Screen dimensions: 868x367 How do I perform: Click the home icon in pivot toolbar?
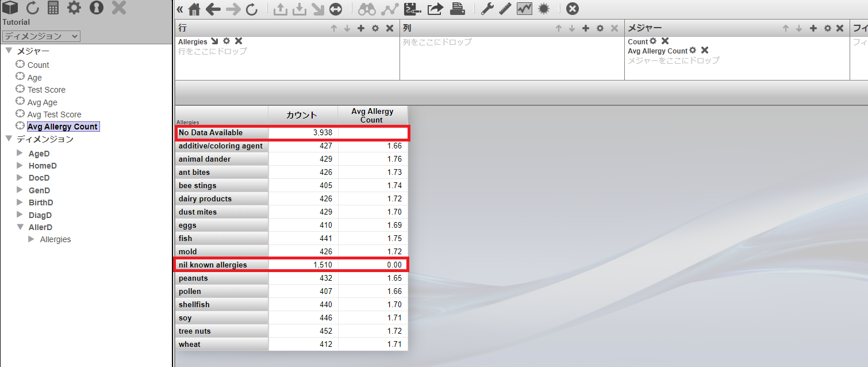195,9
